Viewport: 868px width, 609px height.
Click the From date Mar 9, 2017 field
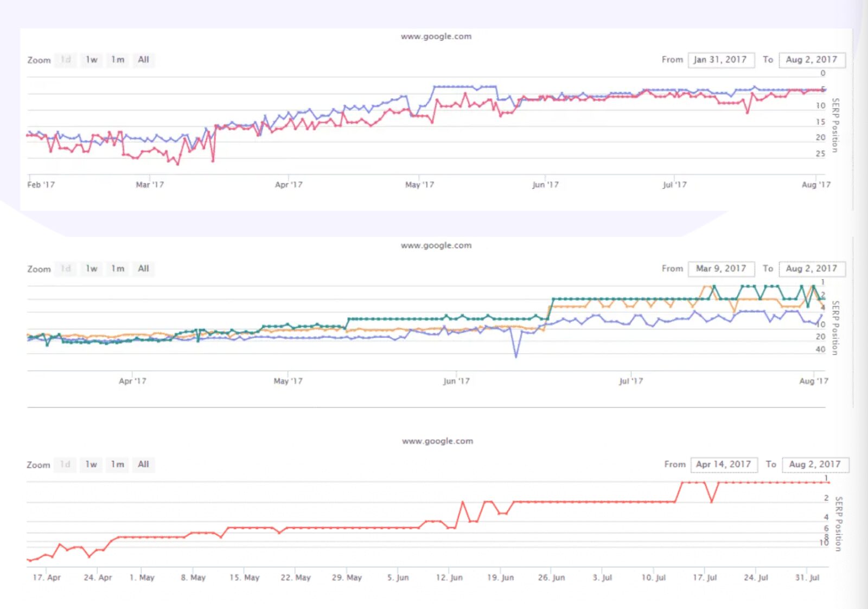click(720, 269)
